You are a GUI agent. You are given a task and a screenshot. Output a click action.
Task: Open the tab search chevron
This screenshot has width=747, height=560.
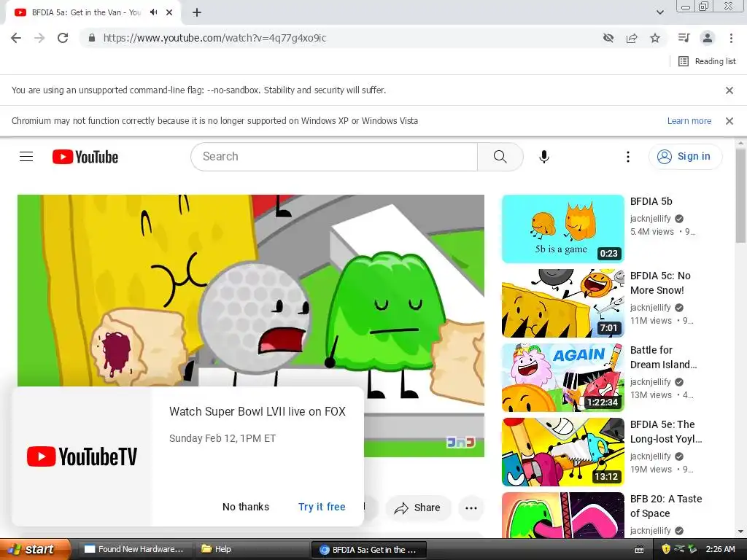click(x=659, y=12)
